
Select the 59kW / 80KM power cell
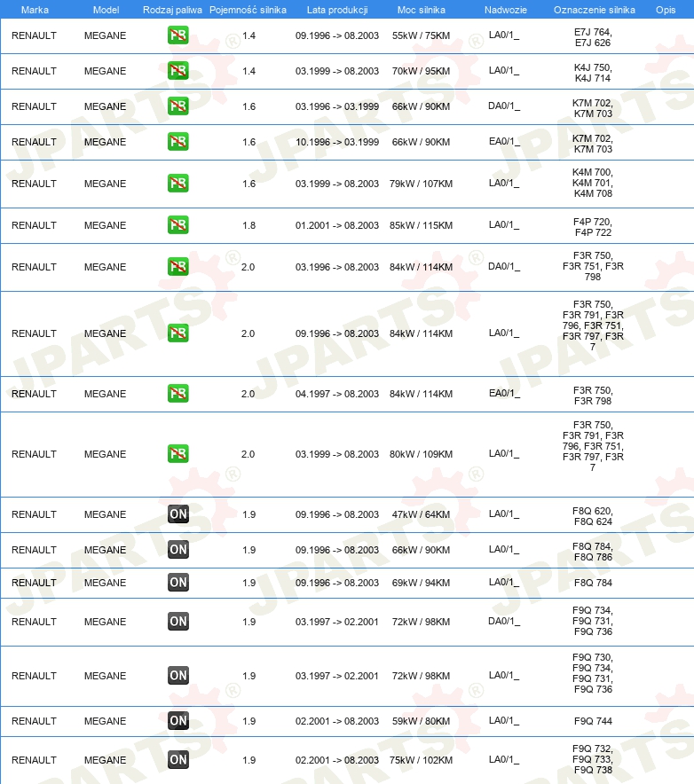pyautogui.click(x=421, y=721)
